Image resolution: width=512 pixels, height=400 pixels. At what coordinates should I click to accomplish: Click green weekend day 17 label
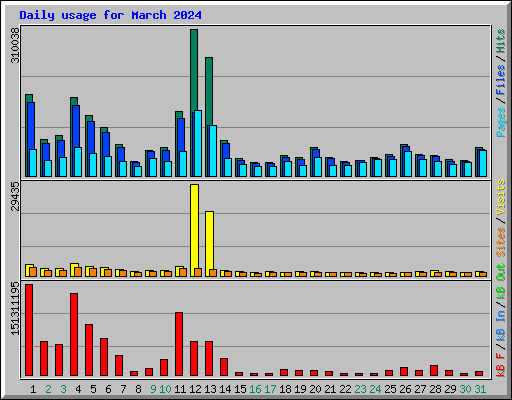tap(270, 389)
